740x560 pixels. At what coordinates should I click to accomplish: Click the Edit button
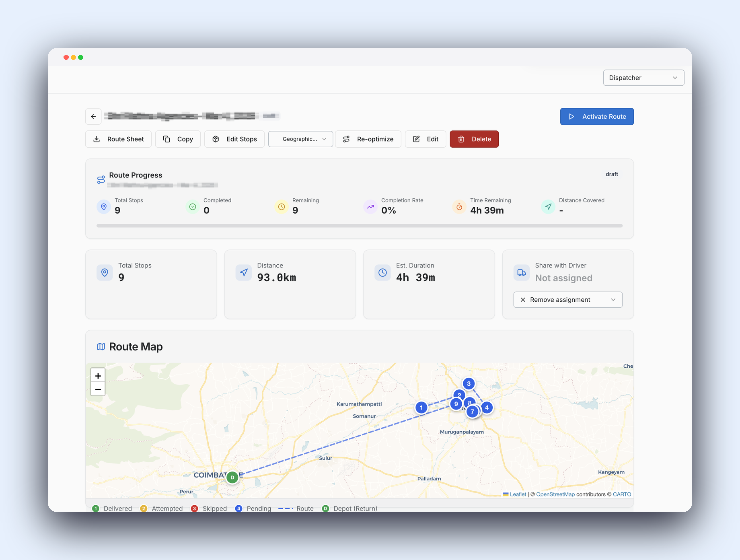425,139
